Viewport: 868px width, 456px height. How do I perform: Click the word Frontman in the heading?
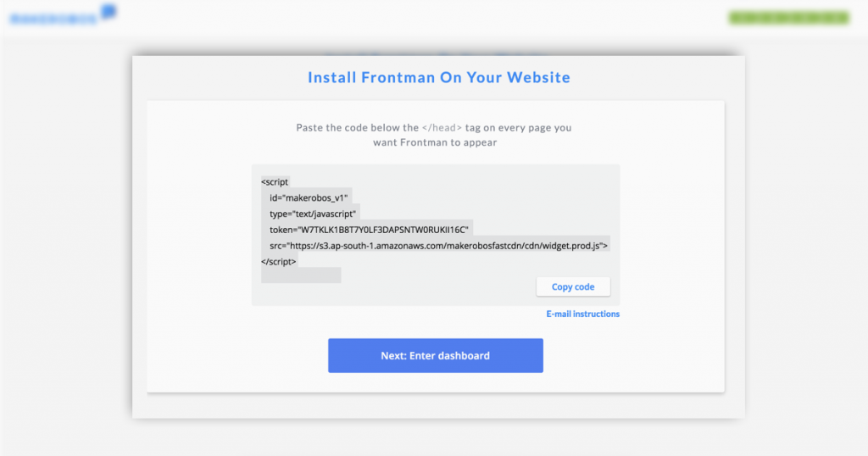[x=398, y=77]
